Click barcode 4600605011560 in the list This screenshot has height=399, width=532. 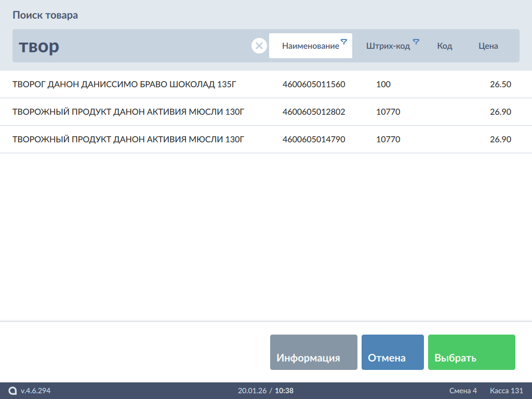(x=314, y=84)
